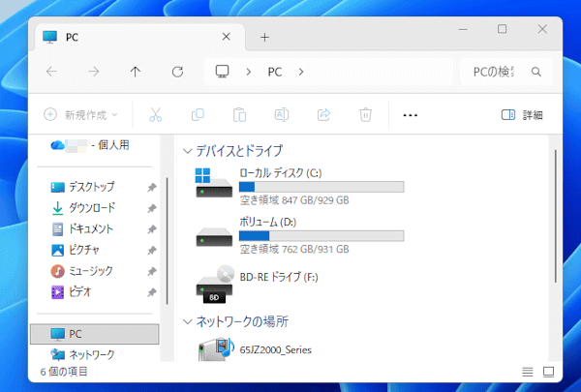The height and width of the screenshot is (392, 581).
Task: Click the pin icon next to ミュージック
Action: click(x=152, y=272)
